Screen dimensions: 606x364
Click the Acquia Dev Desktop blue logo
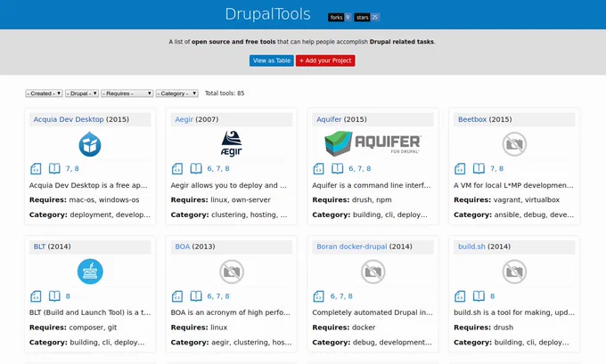90,144
